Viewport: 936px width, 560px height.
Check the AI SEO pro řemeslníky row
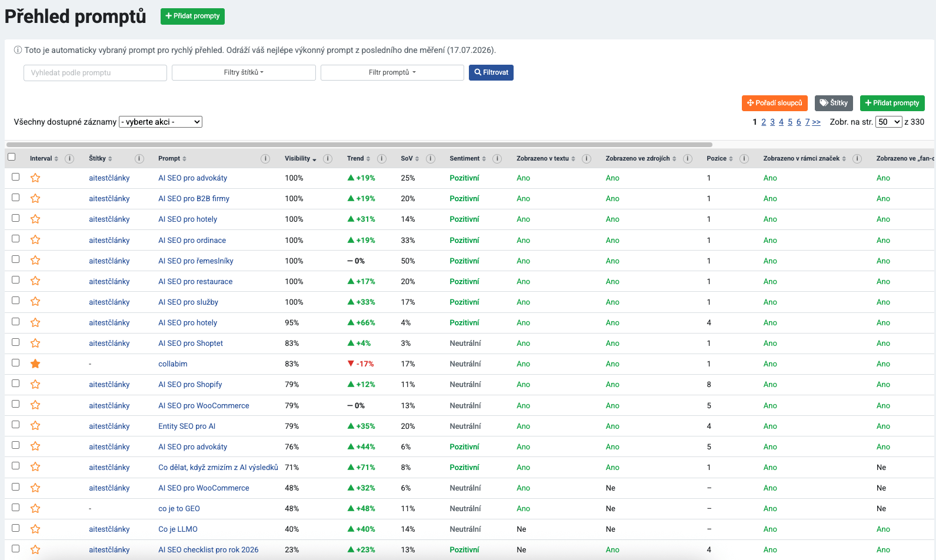(x=15, y=259)
